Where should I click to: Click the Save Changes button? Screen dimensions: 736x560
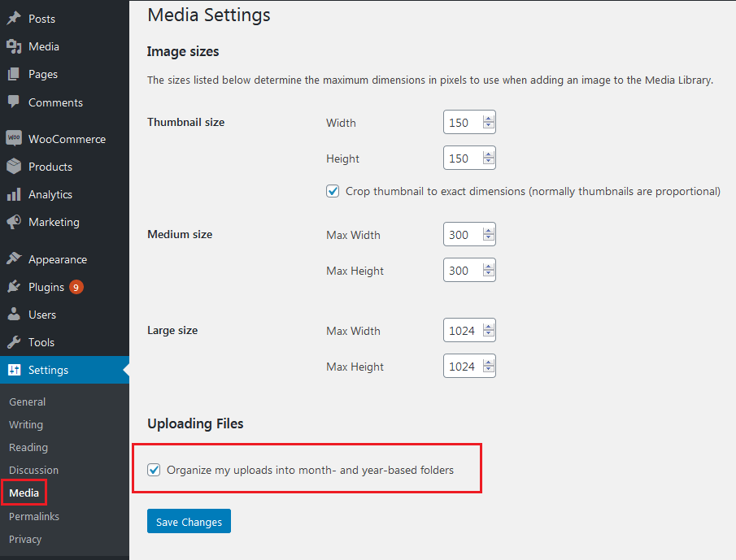pyautogui.click(x=189, y=521)
